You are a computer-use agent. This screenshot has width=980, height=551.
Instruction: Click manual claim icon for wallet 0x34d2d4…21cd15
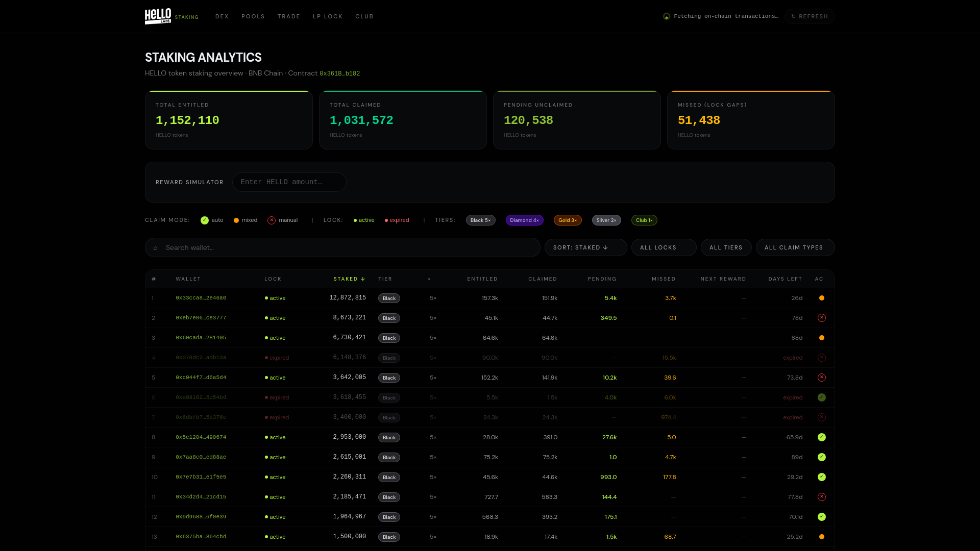coord(822,497)
